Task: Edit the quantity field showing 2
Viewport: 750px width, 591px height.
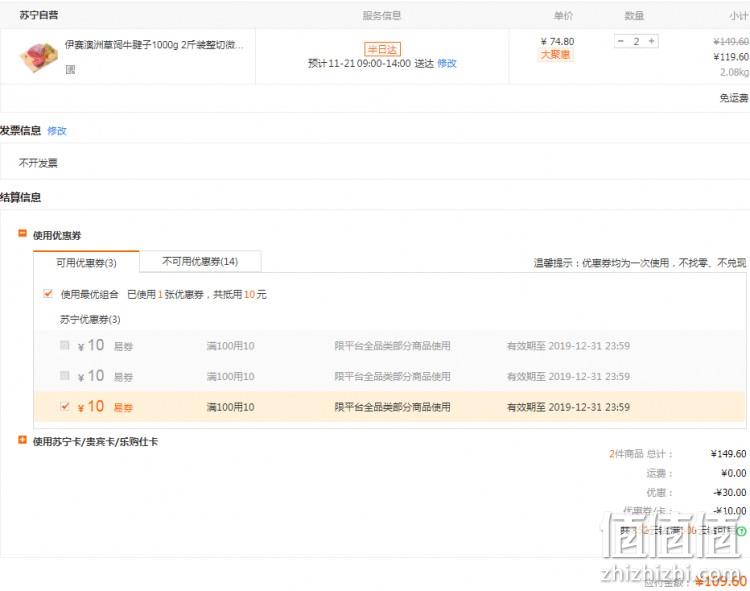Action: click(x=636, y=41)
